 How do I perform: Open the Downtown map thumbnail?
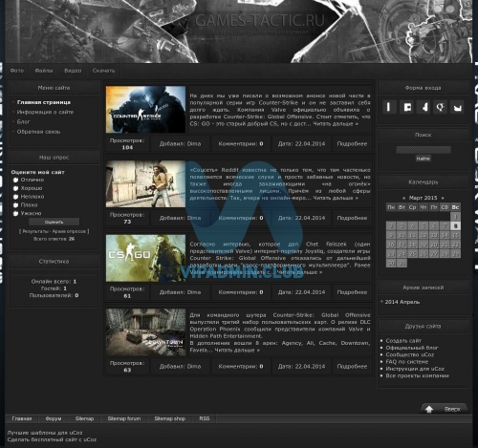145,332
